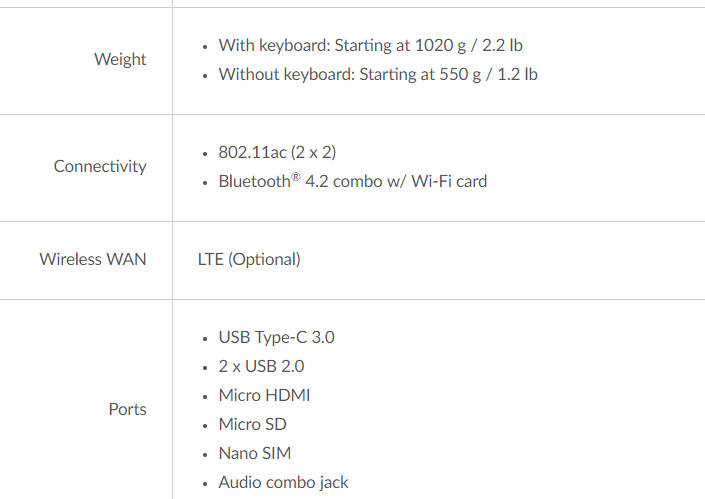Select the Nano SIM list item

pos(255,453)
